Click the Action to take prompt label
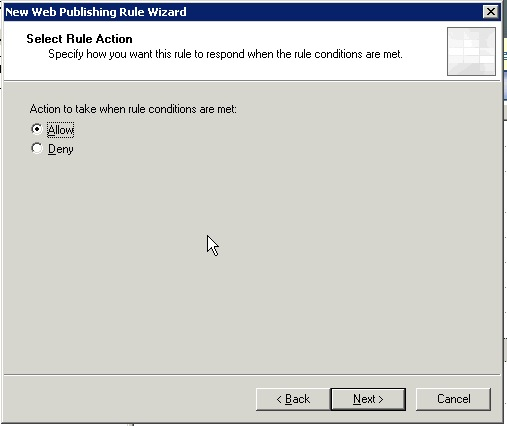Viewport: 507px width, 426px height. tap(133, 109)
